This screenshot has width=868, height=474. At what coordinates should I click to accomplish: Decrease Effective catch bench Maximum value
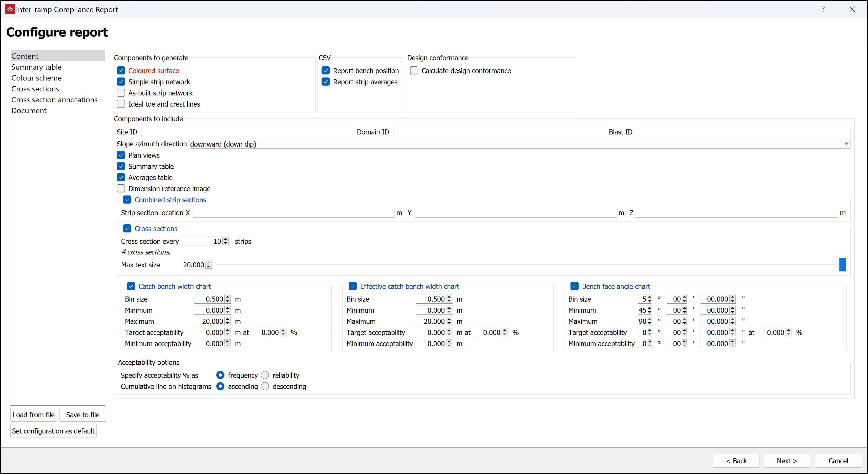point(449,323)
